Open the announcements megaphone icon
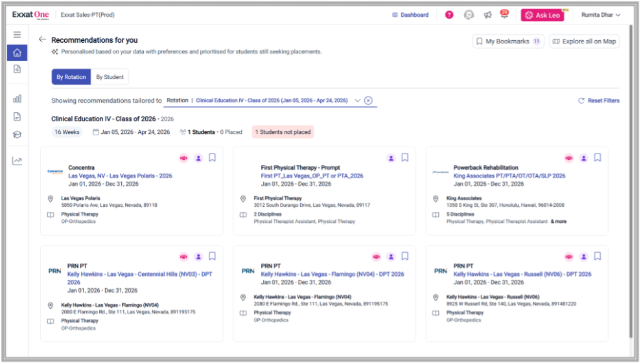 487,15
